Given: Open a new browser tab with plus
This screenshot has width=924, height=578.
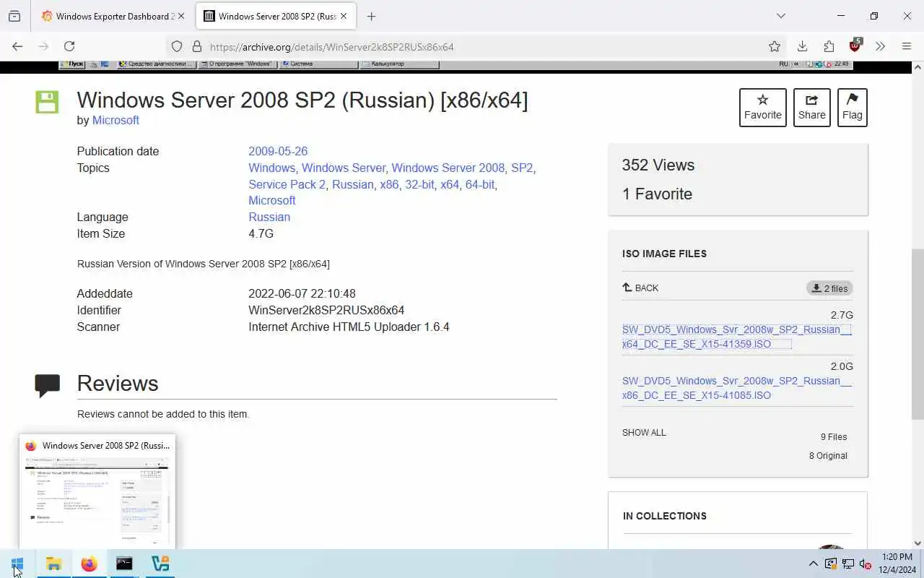Looking at the screenshot, I should pos(371,16).
